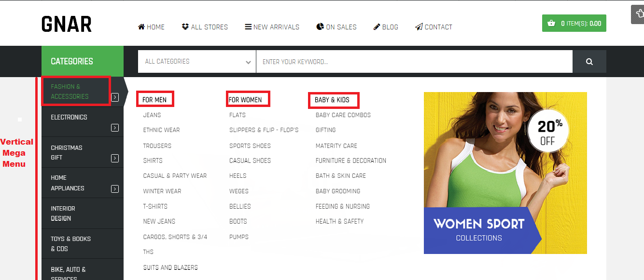Click the Trousers link
644x280 pixels.
(x=157, y=146)
